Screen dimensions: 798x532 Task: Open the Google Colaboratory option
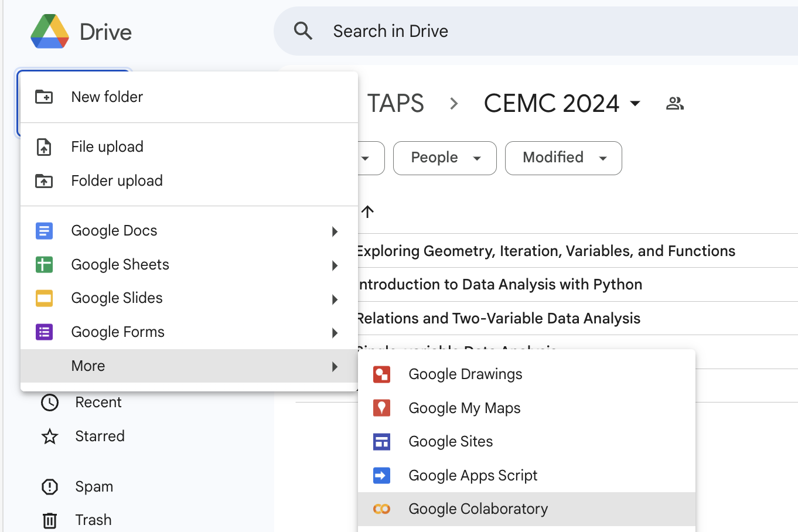click(478, 509)
